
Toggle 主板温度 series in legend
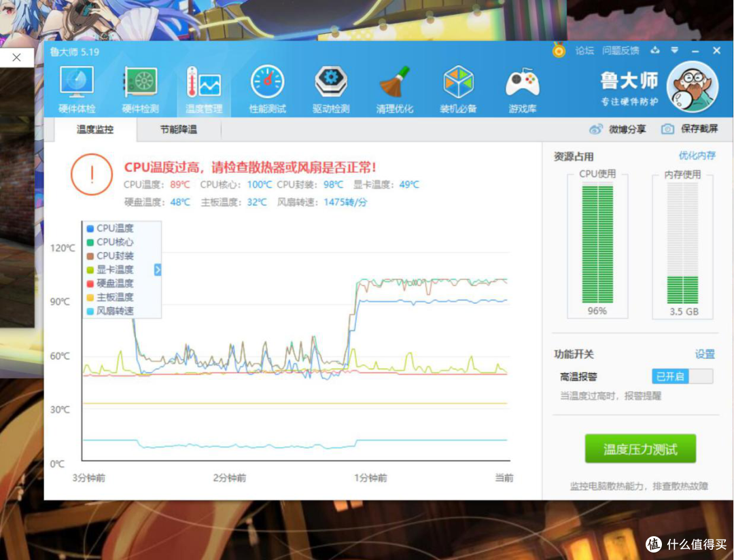110,297
